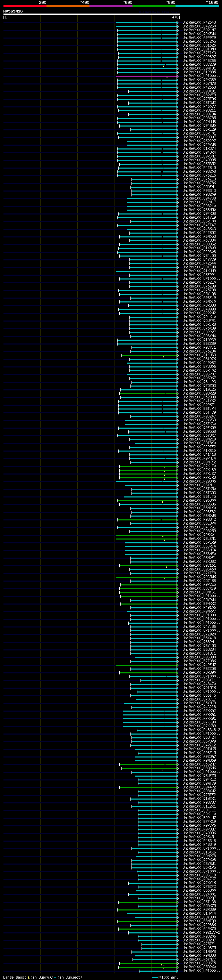The width and height of the screenshot is (222, 980).
Task: Open hit UniRef100_B9RJN7
Action: tap(199, 30)
